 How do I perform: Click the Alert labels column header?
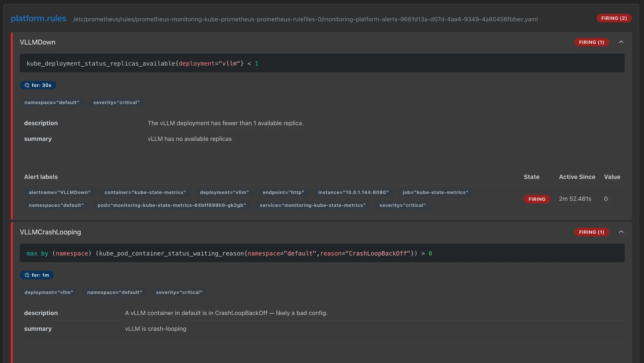[x=41, y=177]
